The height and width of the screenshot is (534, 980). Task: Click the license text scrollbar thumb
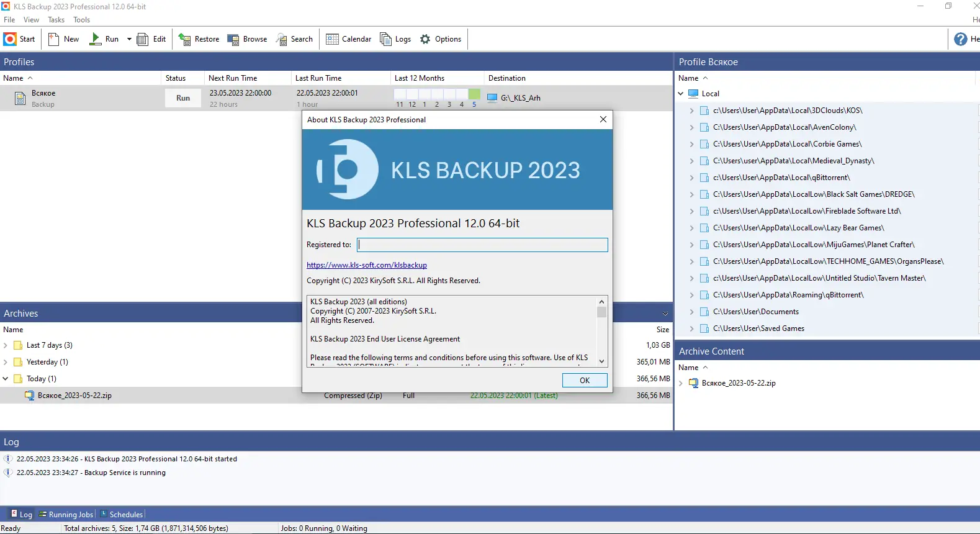pyautogui.click(x=601, y=312)
